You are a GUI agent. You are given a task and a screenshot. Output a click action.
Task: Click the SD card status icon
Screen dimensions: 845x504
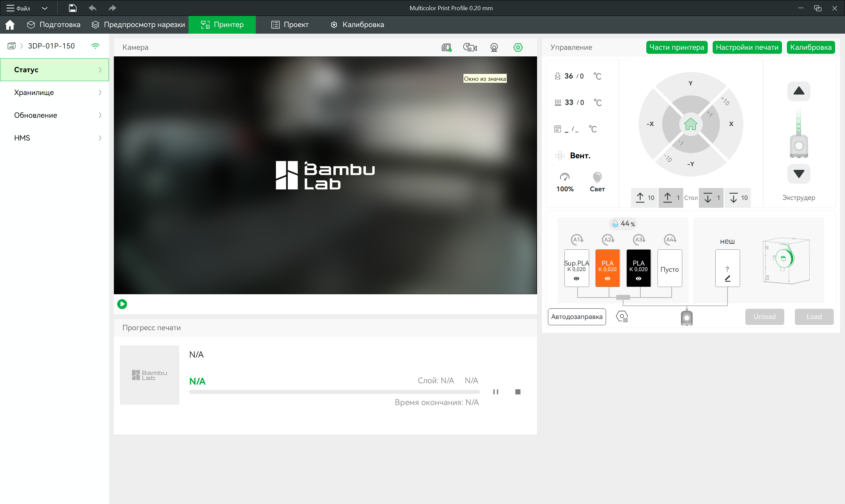(x=447, y=47)
